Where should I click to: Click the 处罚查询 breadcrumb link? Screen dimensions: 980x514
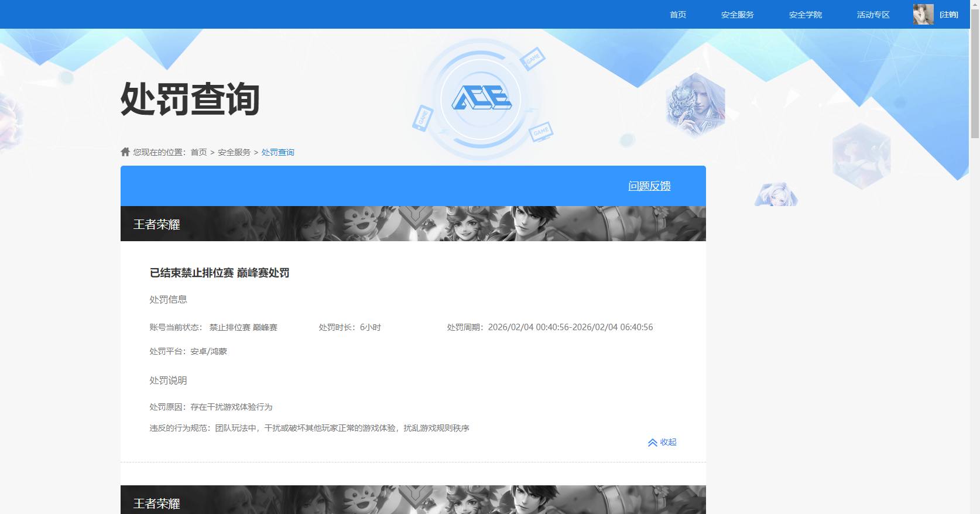pos(277,152)
